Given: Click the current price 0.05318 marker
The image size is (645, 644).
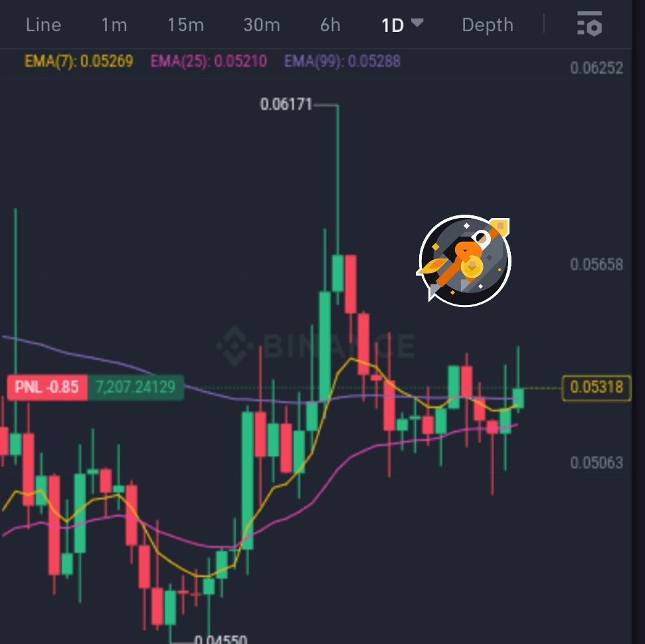Looking at the screenshot, I should [x=597, y=387].
